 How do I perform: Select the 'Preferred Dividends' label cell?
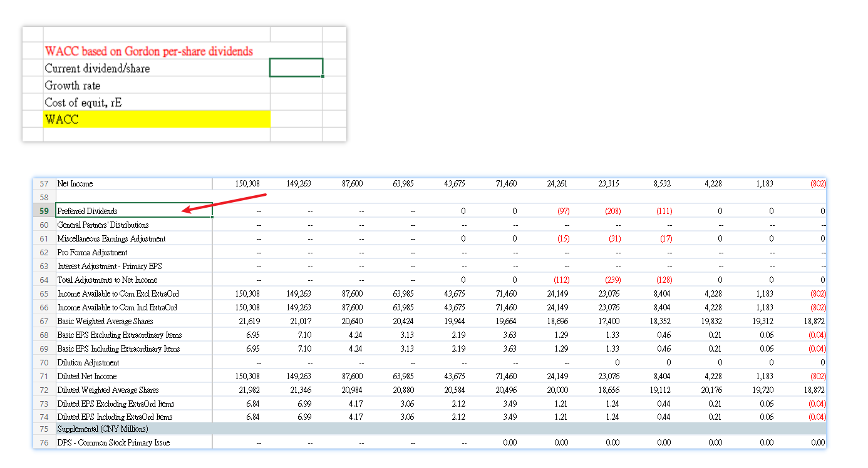tap(134, 211)
